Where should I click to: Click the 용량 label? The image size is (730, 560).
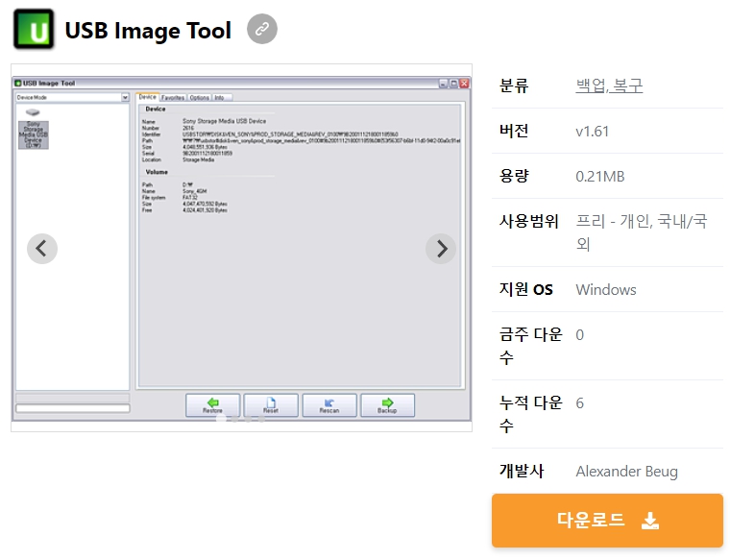(x=514, y=176)
